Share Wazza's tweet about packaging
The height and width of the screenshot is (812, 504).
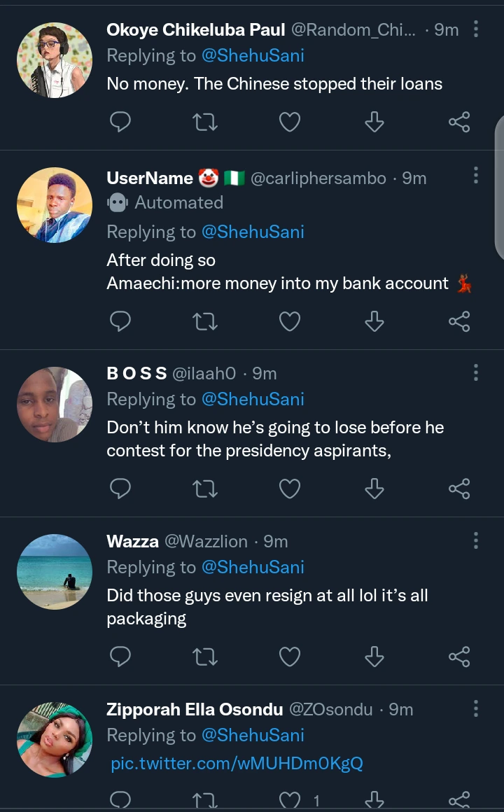click(459, 657)
